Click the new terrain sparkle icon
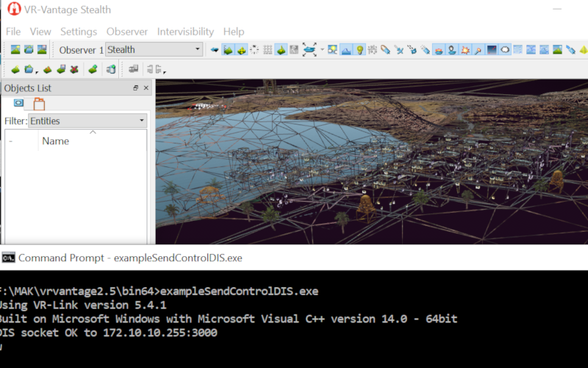Image resolution: width=588 pixels, height=368 pixels. [15, 69]
